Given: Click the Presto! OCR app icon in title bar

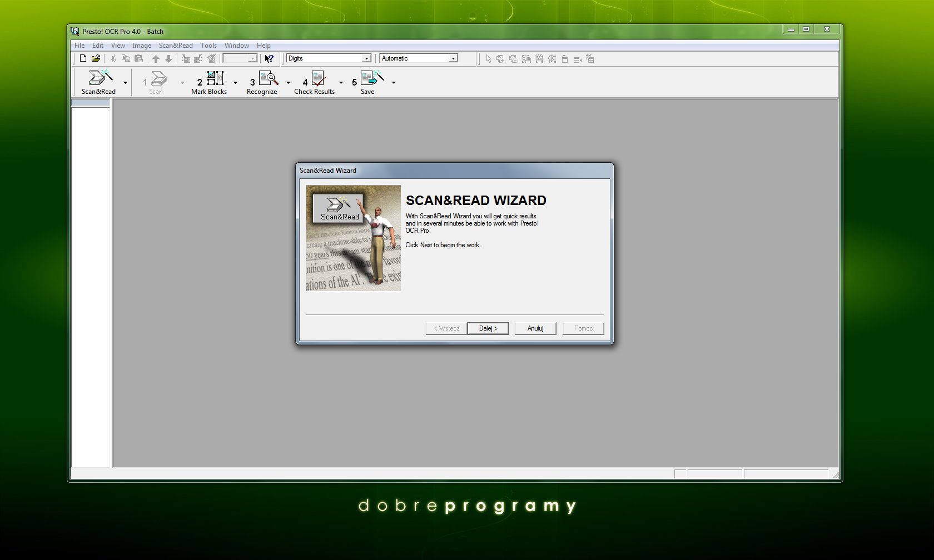Looking at the screenshot, I should click(75, 31).
